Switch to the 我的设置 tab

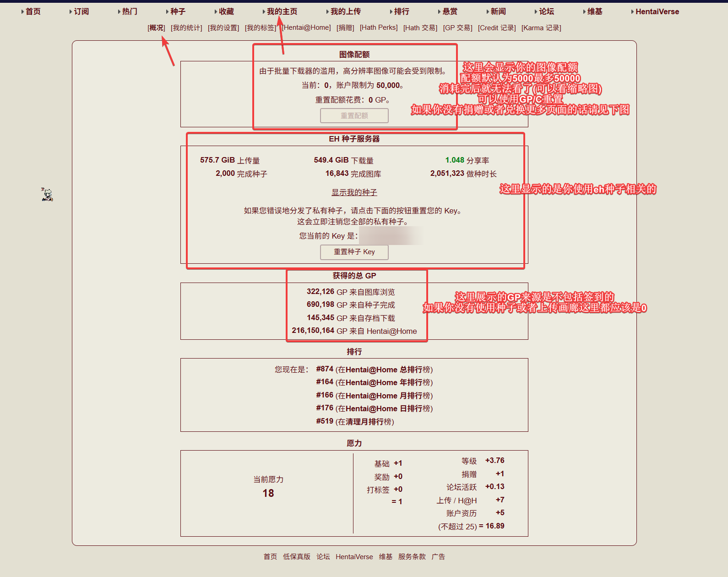223,28
